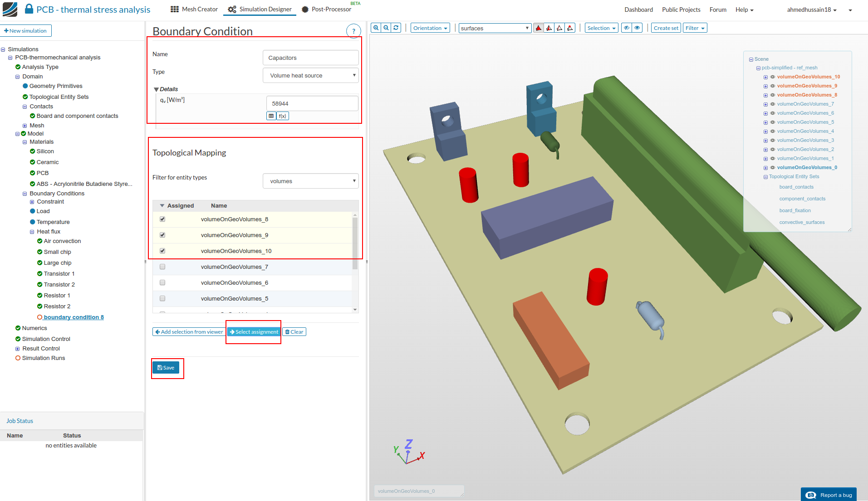868x501 pixels.
Task: Click the Select assignment button
Action: [x=253, y=332]
